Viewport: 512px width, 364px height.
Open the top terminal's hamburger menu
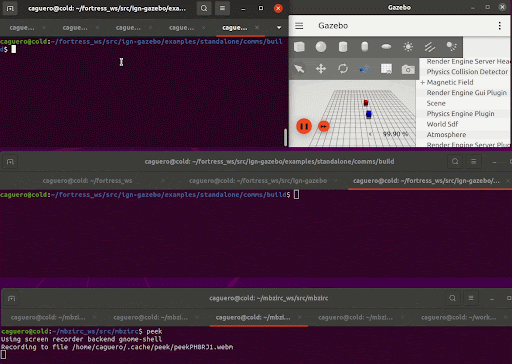pyautogui.click(x=222, y=8)
